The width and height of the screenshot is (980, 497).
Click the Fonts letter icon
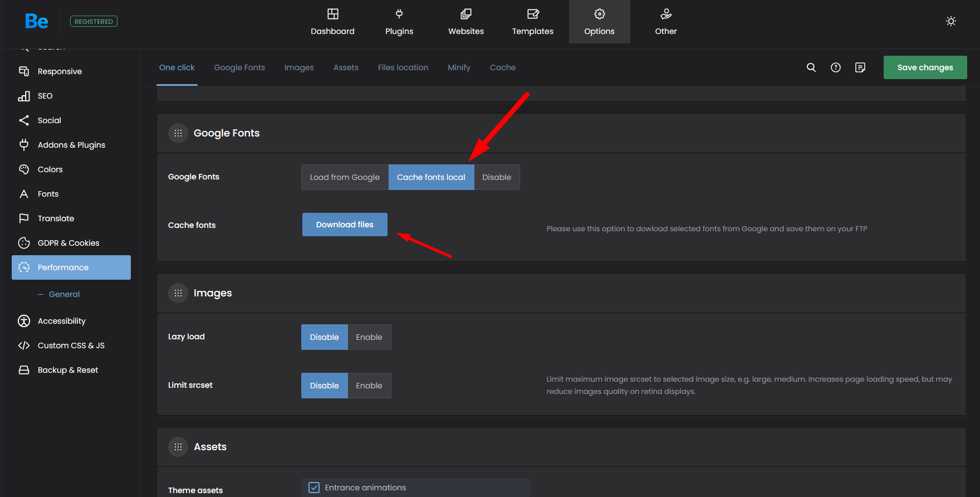pos(24,194)
